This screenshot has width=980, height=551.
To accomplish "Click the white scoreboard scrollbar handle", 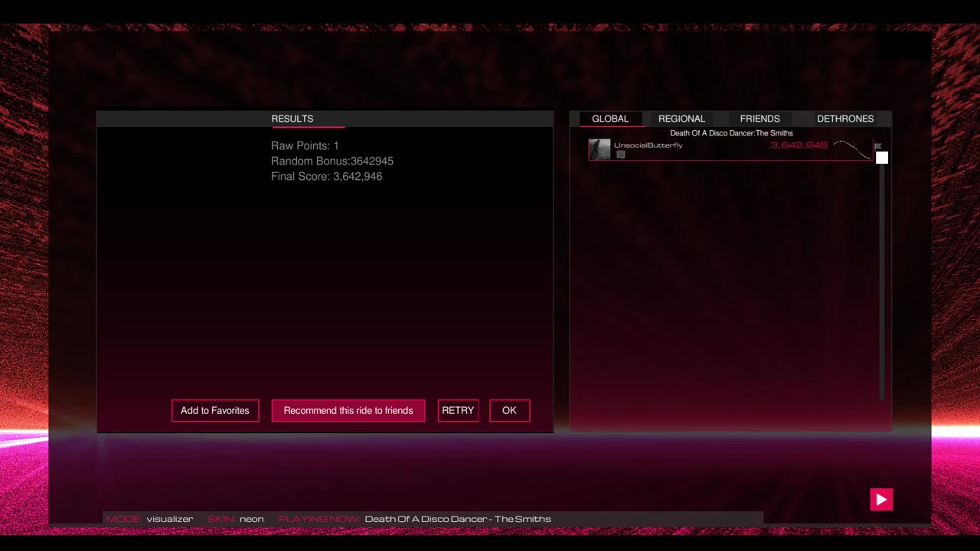I will 882,158.
